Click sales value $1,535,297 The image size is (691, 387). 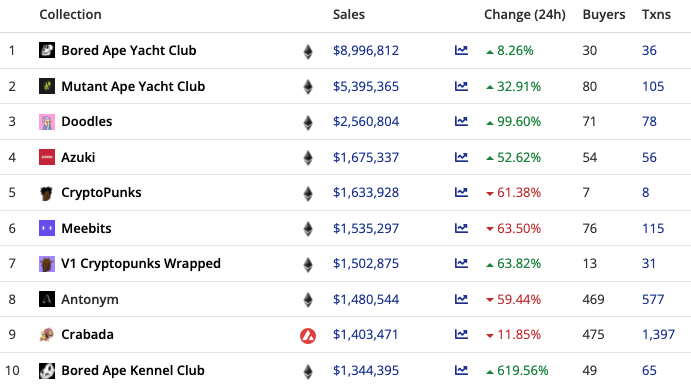point(366,228)
